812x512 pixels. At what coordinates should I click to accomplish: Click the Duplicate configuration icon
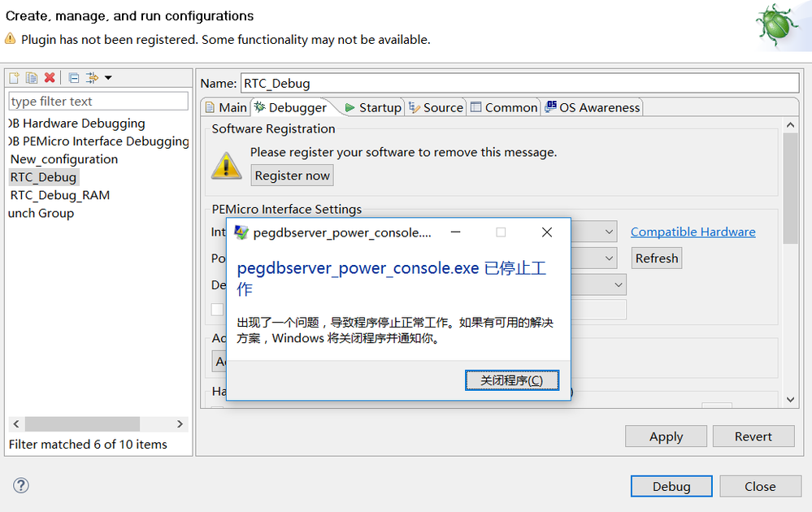pos(32,78)
